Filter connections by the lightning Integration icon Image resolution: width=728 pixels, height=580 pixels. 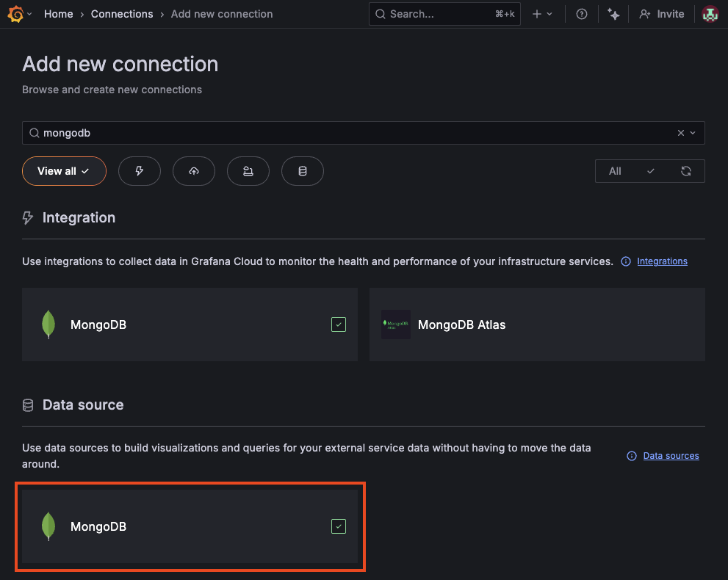139,170
